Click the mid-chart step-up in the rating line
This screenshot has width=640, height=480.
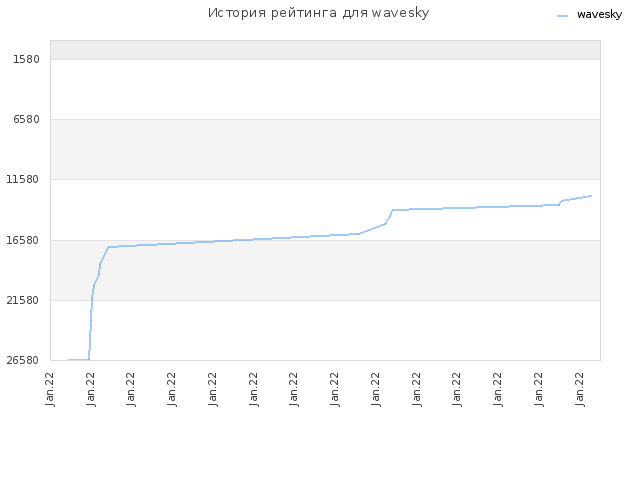click(389, 217)
